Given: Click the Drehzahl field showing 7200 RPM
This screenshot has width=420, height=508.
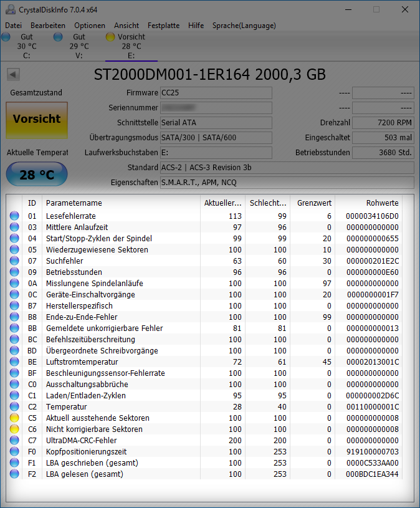Looking at the screenshot, I should click(383, 122).
